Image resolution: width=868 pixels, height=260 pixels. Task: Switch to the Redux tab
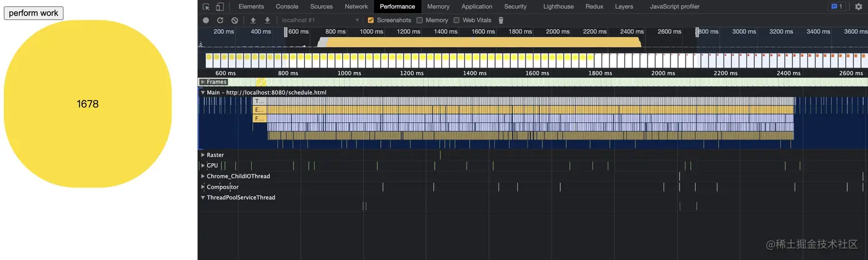coord(594,7)
